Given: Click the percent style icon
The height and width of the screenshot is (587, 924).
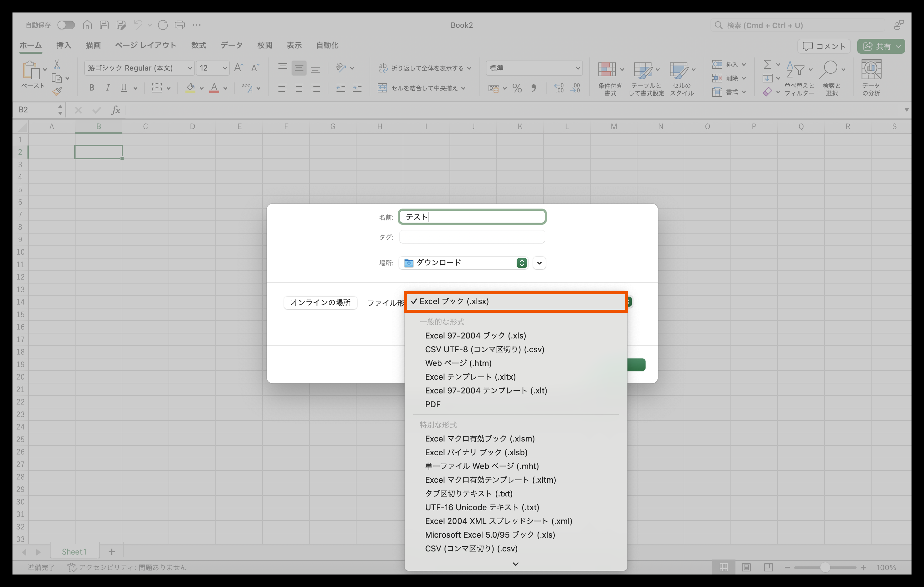Looking at the screenshot, I should [517, 88].
